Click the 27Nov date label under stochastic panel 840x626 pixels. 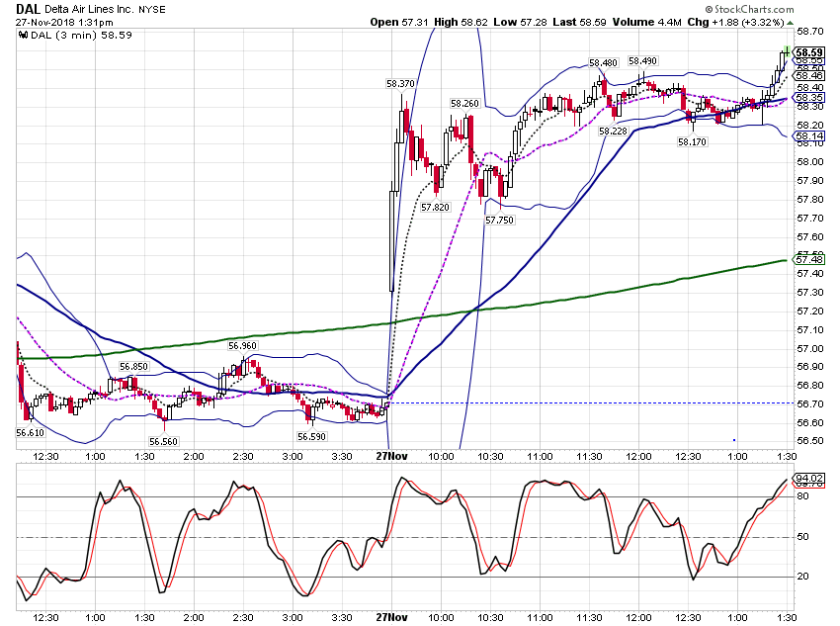(391, 617)
